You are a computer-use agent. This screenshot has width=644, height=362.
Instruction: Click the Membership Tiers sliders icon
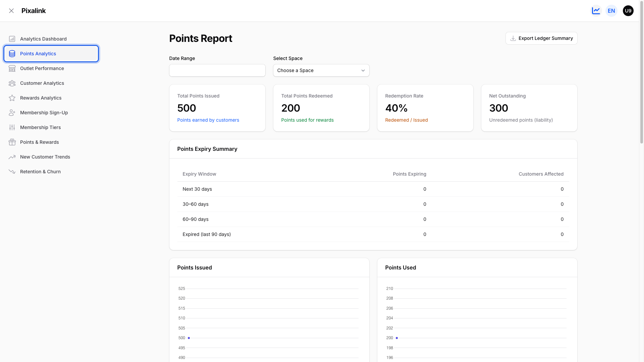(x=12, y=127)
